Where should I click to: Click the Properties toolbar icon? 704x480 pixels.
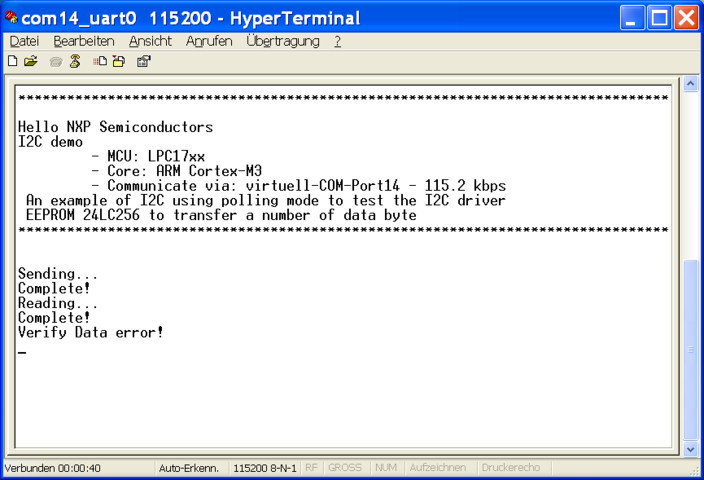point(144,61)
